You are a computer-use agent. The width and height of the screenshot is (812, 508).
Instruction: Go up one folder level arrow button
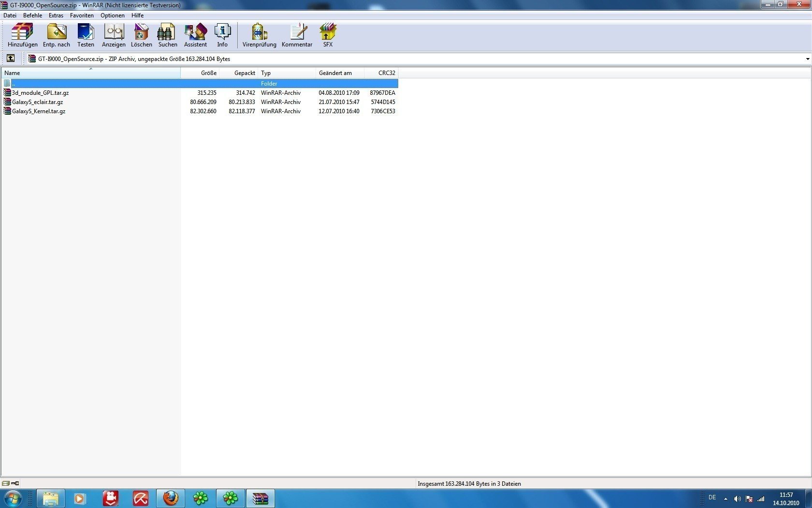click(x=11, y=59)
